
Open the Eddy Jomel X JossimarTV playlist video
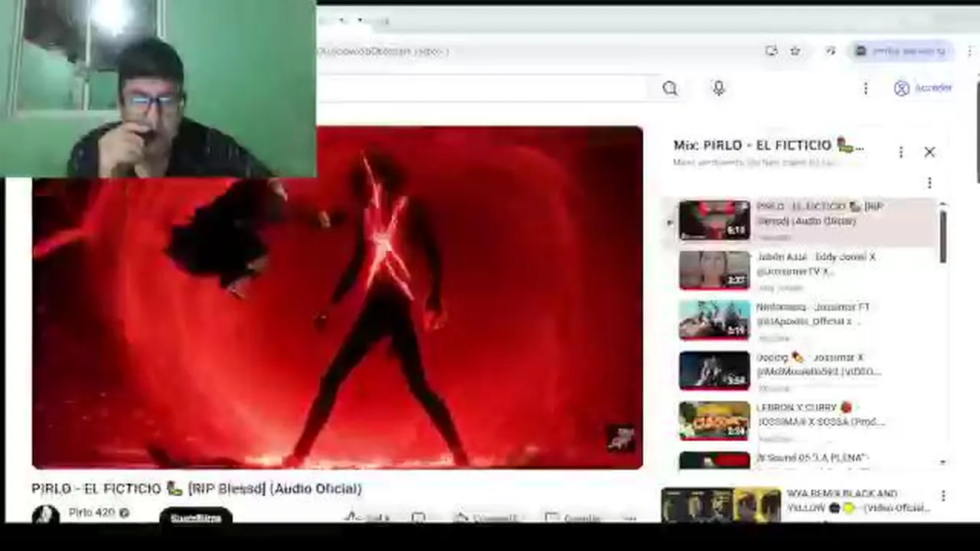click(x=805, y=271)
